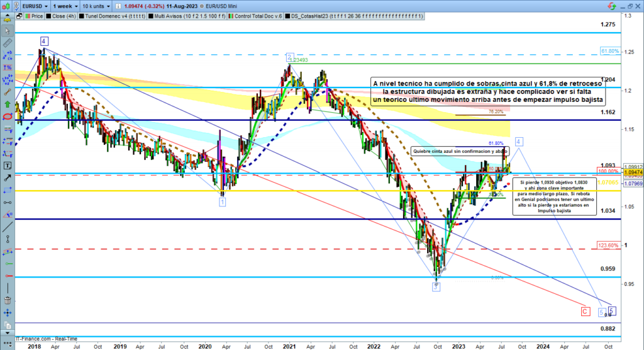Choose the red ellipse drawing tool

(8, 116)
